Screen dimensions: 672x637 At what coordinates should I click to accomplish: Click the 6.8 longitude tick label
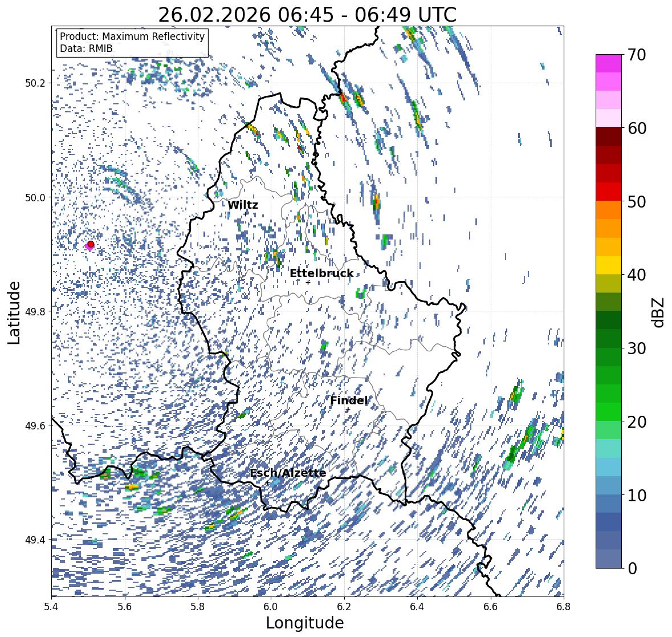(564, 607)
